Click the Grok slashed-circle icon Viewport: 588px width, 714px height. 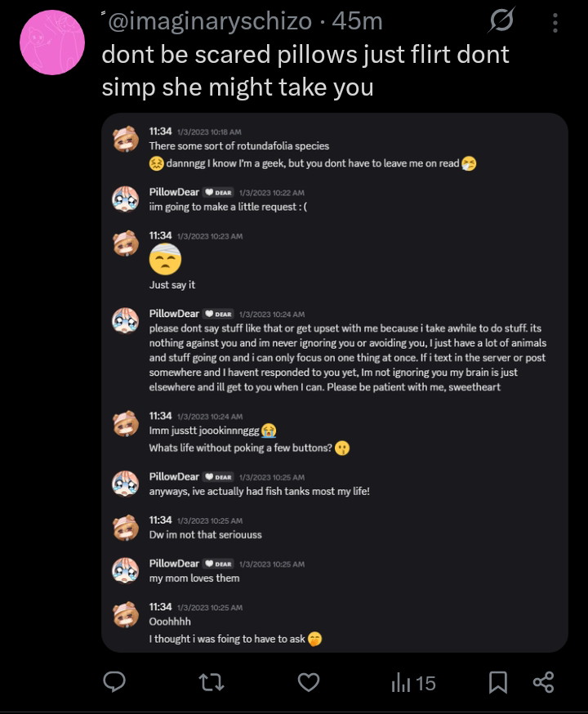pos(501,22)
